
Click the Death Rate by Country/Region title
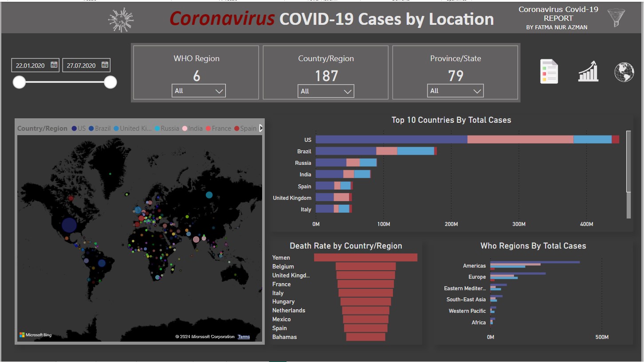pyautogui.click(x=346, y=246)
